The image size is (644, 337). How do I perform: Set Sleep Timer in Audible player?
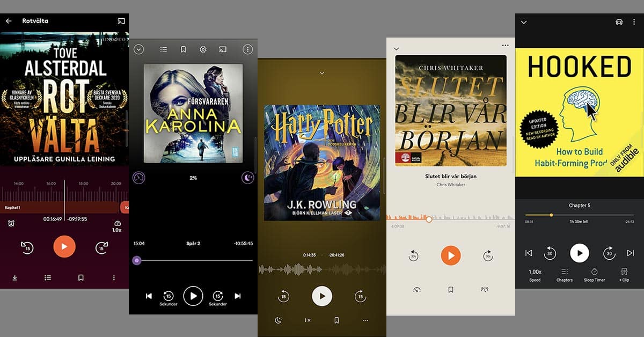pos(594,275)
